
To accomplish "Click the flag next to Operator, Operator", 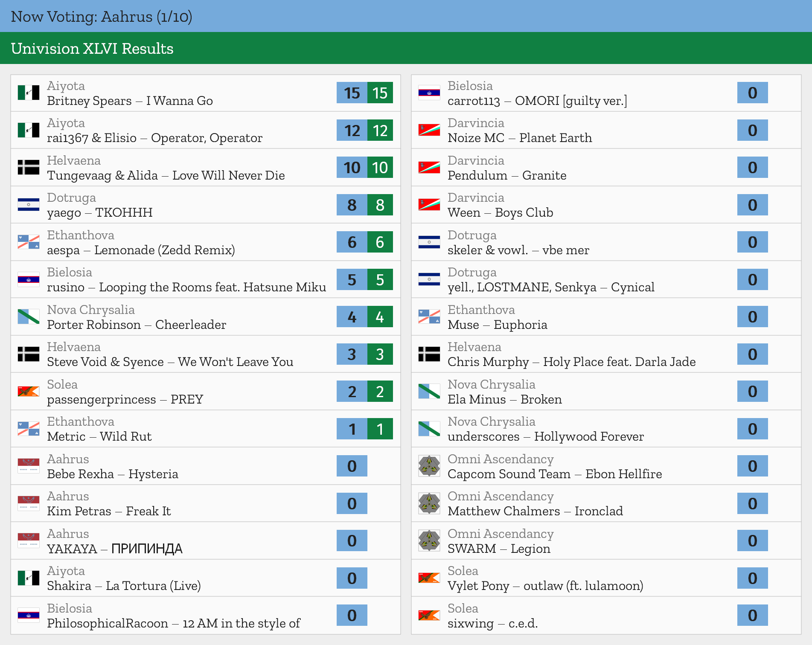I will (29, 130).
